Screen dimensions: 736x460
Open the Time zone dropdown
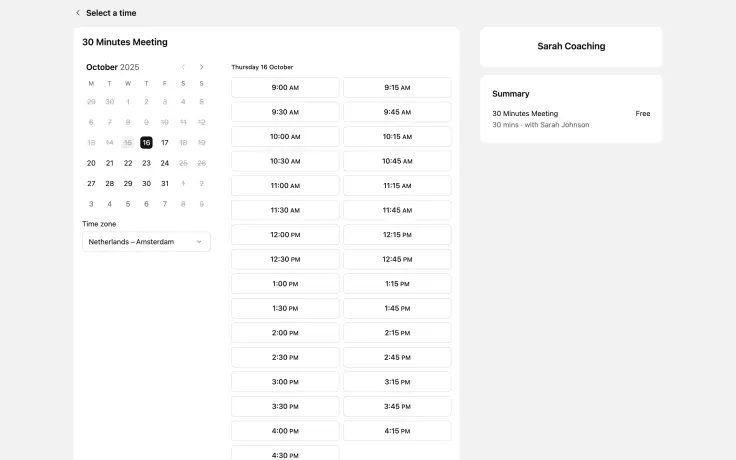(x=146, y=241)
